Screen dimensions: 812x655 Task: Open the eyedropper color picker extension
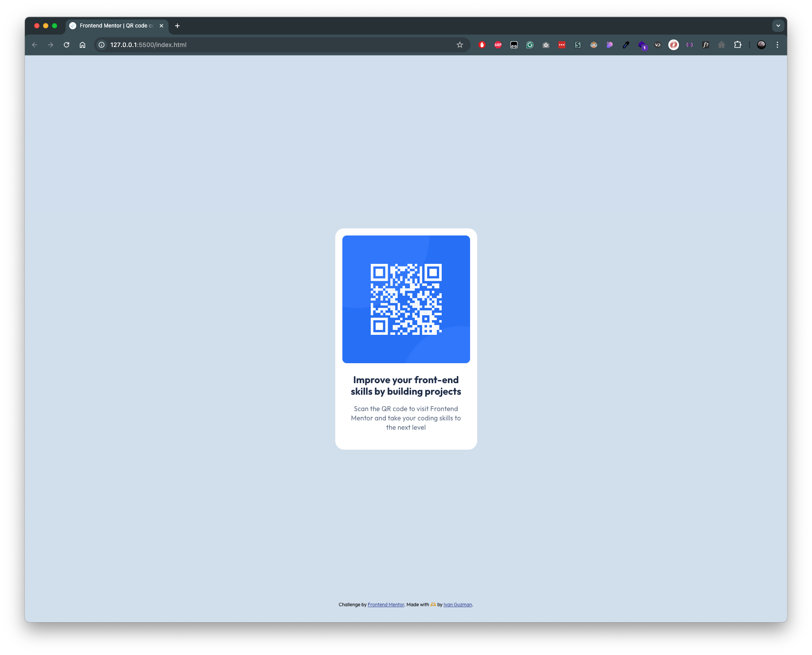click(x=626, y=45)
